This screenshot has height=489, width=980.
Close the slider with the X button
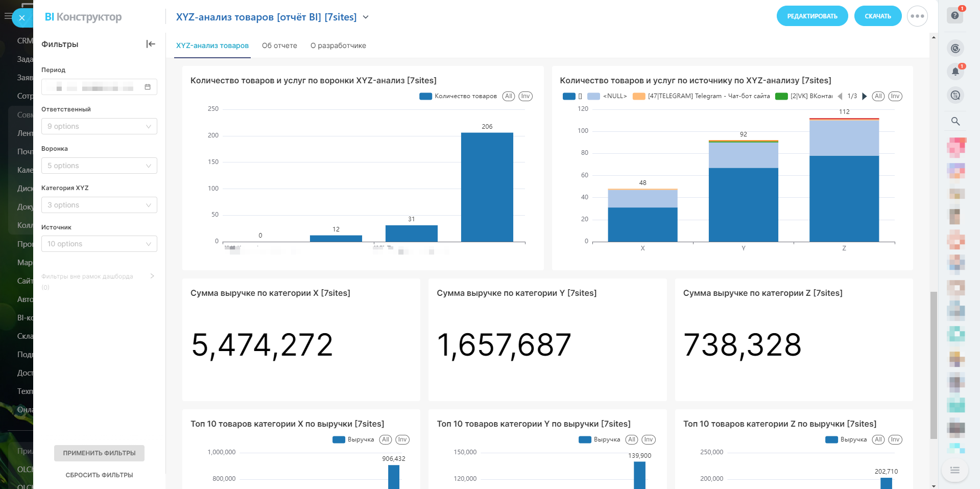[22, 18]
